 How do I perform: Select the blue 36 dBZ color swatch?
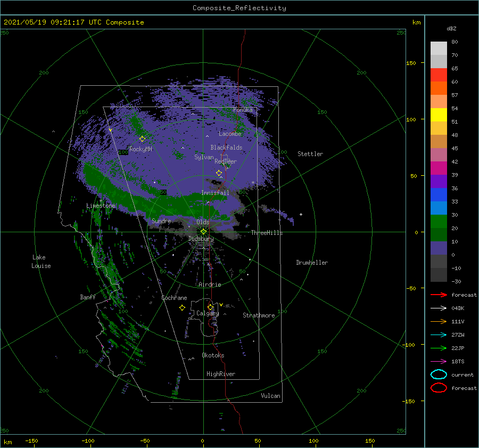(439, 194)
